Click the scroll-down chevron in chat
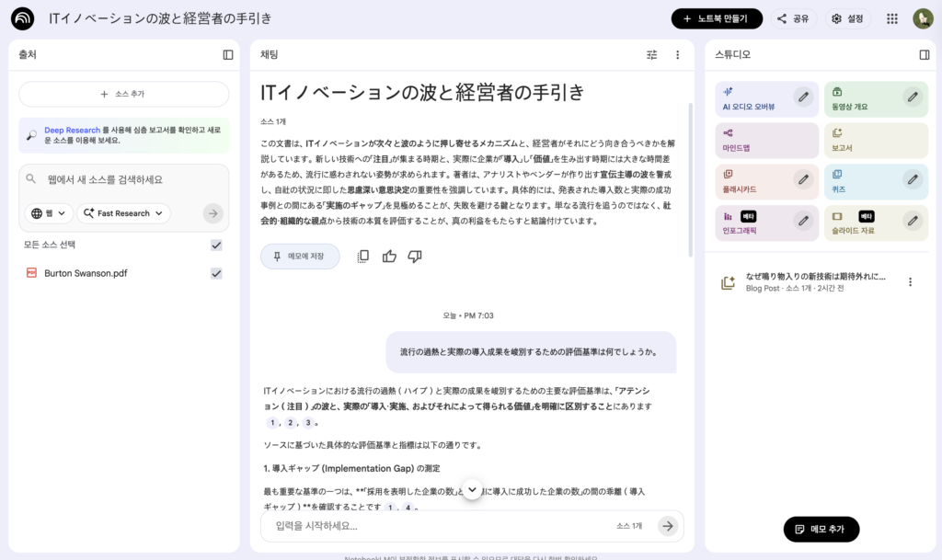The image size is (942, 560). (x=472, y=489)
